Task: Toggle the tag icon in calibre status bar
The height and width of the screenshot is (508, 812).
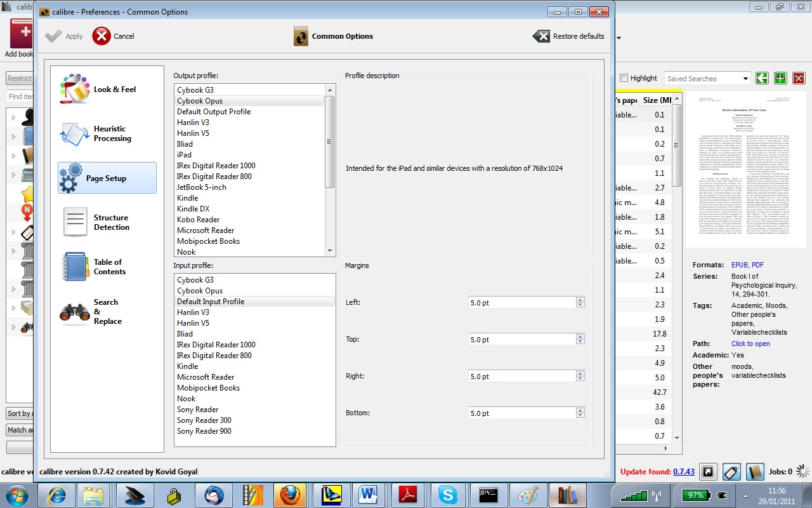Action: (x=731, y=472)
